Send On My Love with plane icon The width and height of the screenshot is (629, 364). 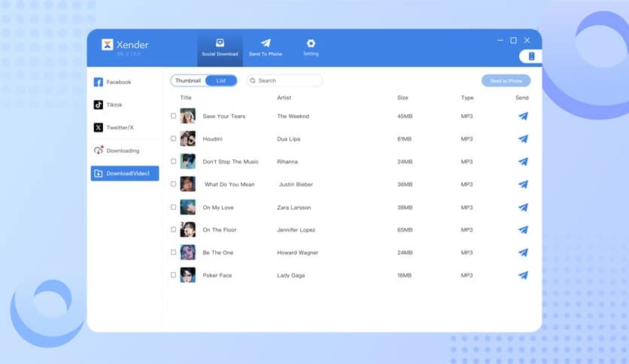[523, 208]
